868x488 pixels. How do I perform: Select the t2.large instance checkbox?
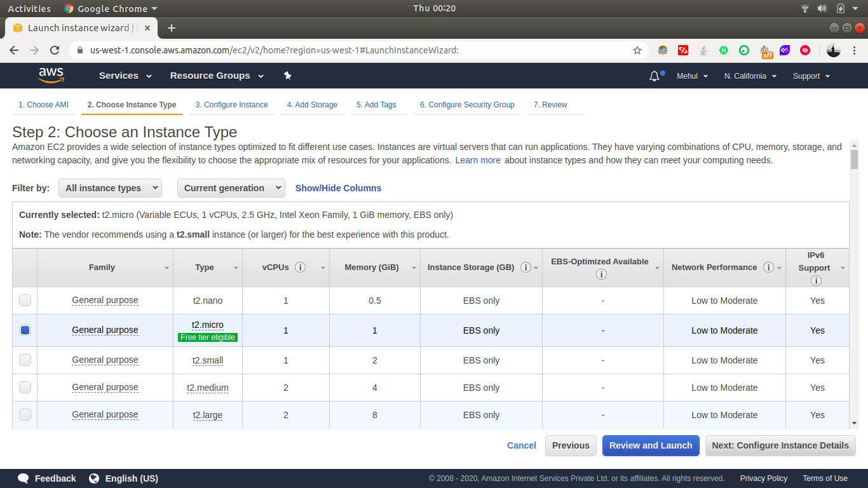click(x=25, y=415)
